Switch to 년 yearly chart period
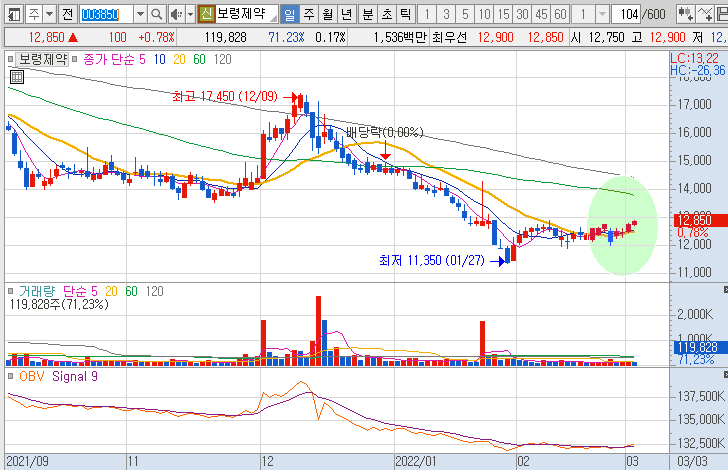 point(346,15)
